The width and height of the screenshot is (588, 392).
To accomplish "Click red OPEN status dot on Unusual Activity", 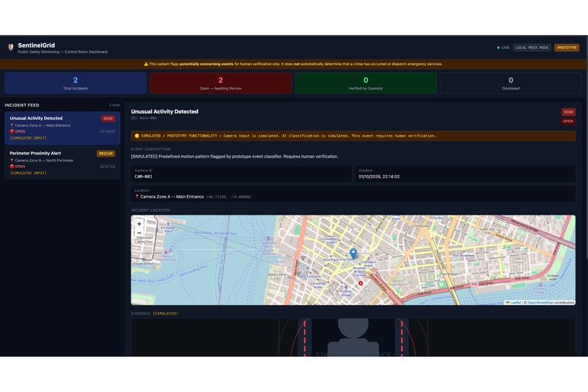I will (x=12, y=131).
